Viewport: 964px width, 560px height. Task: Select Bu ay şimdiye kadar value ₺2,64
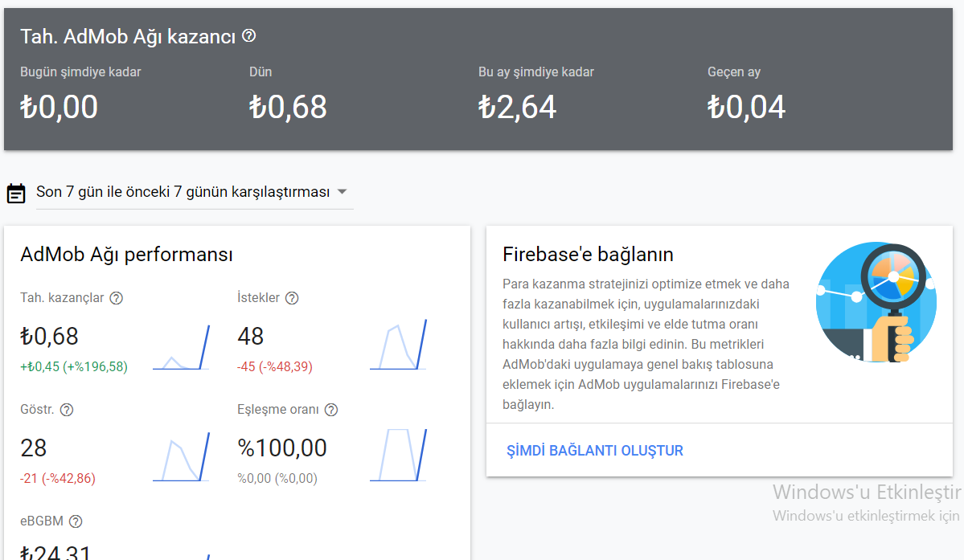coord(517,107)
